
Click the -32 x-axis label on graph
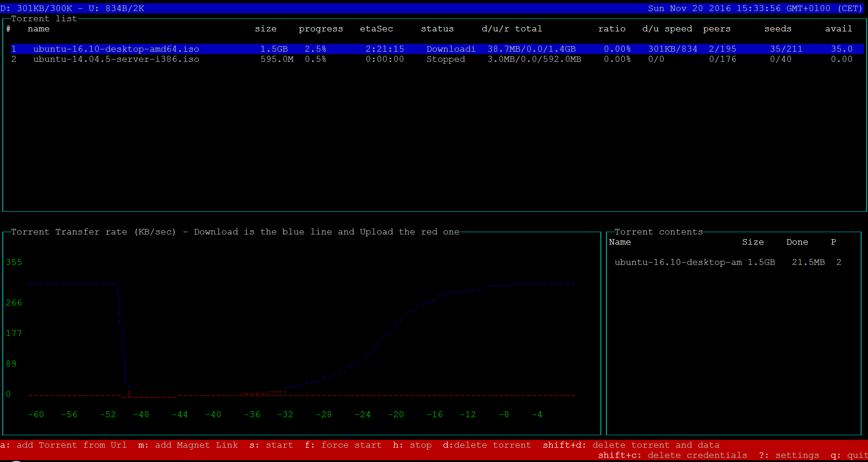click(x=285, y=414)
